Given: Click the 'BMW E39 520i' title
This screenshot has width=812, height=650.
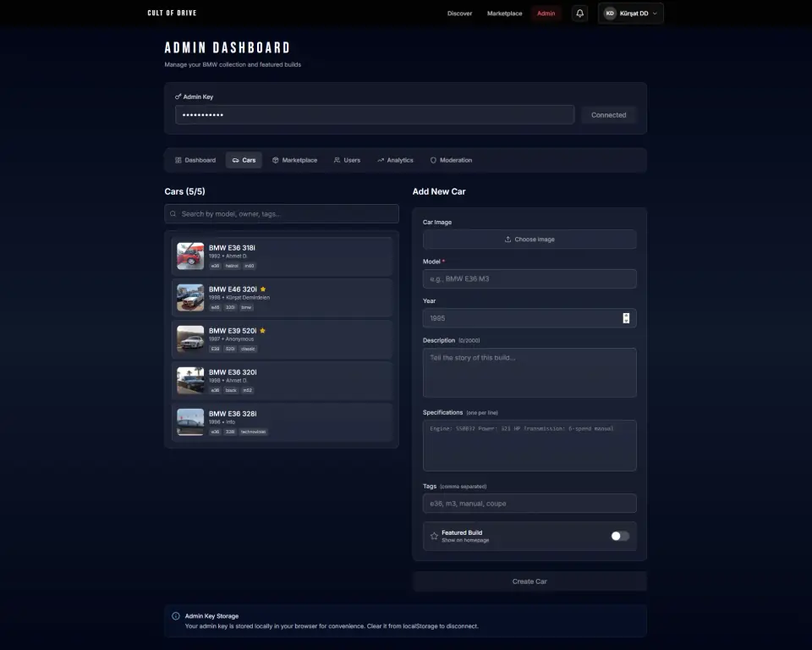Looking at the screenshot, I should 233,331.
